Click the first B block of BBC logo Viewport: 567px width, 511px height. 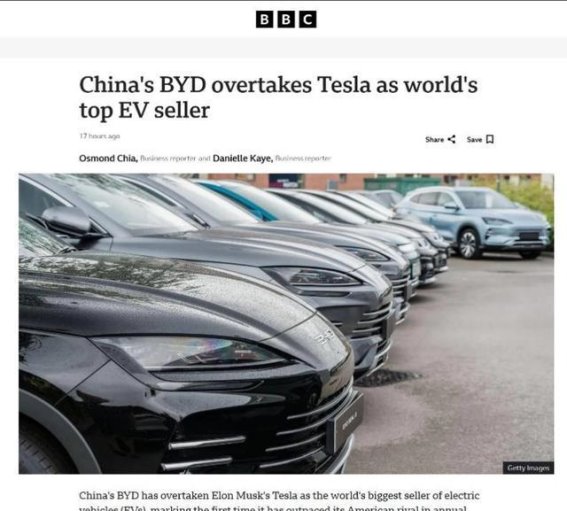click(264, 19)
